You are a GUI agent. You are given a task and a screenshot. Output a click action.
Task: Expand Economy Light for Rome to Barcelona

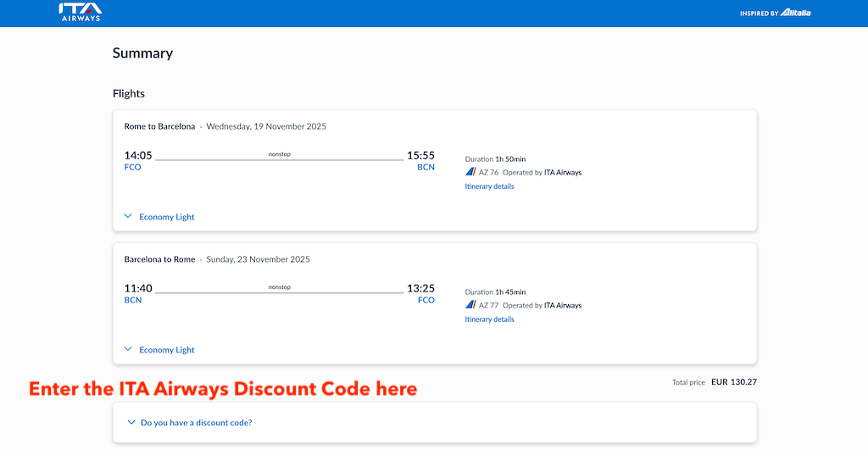coord(159,217)
